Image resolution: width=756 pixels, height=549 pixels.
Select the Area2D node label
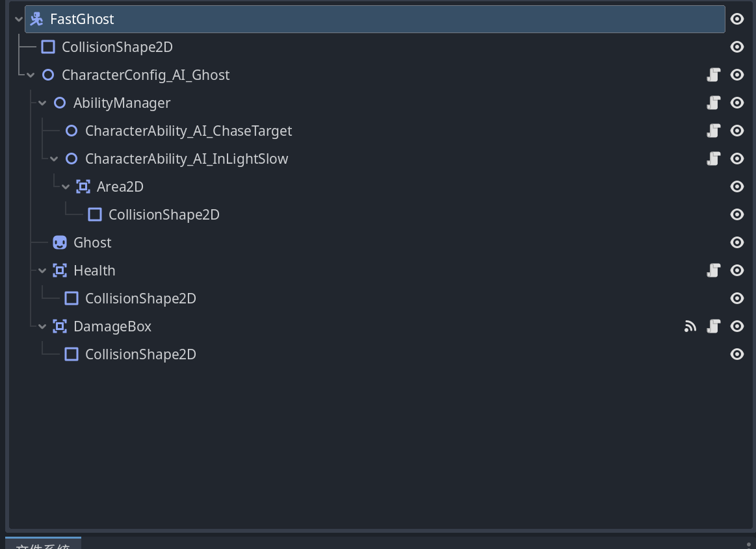(x=120, y=186)
